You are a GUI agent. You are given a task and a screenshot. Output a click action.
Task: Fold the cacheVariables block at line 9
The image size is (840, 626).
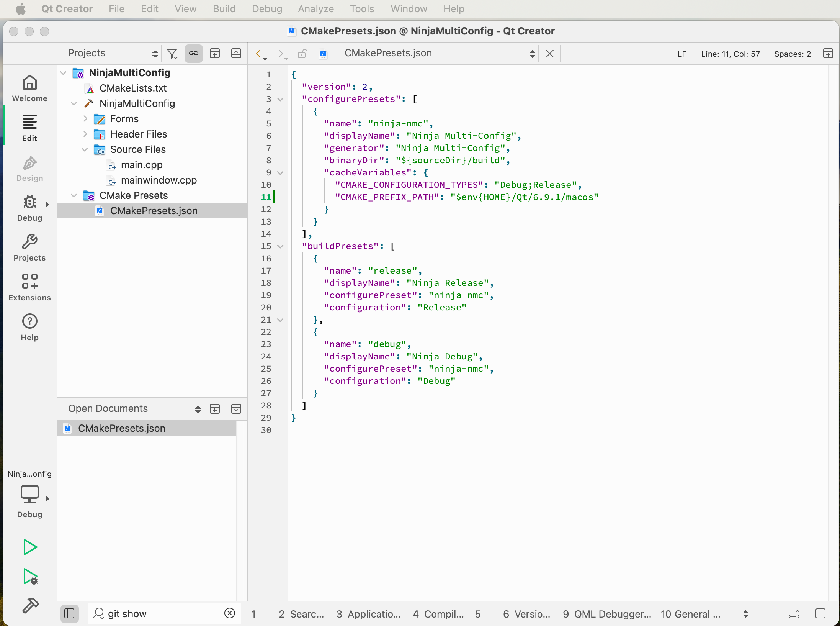280,173
